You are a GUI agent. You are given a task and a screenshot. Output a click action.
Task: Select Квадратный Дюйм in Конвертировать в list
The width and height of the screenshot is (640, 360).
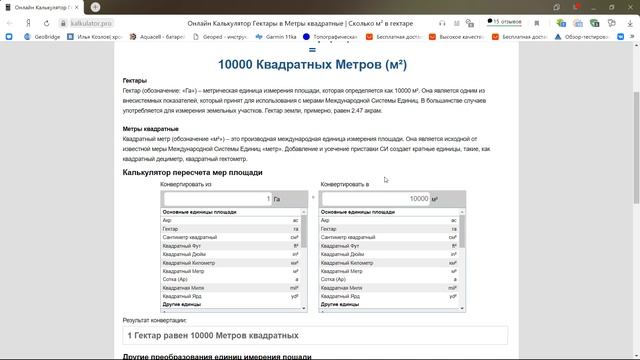tap(389, 254)
